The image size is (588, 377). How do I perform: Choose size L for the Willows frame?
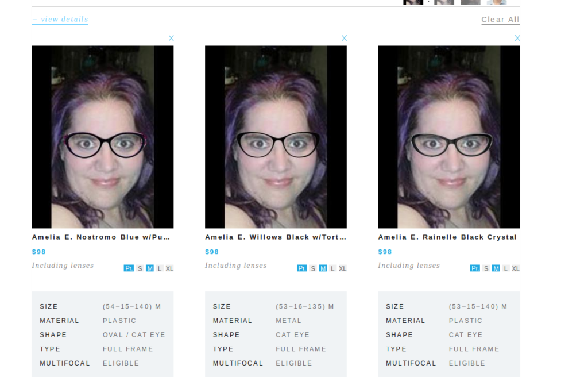coord(332,268)
